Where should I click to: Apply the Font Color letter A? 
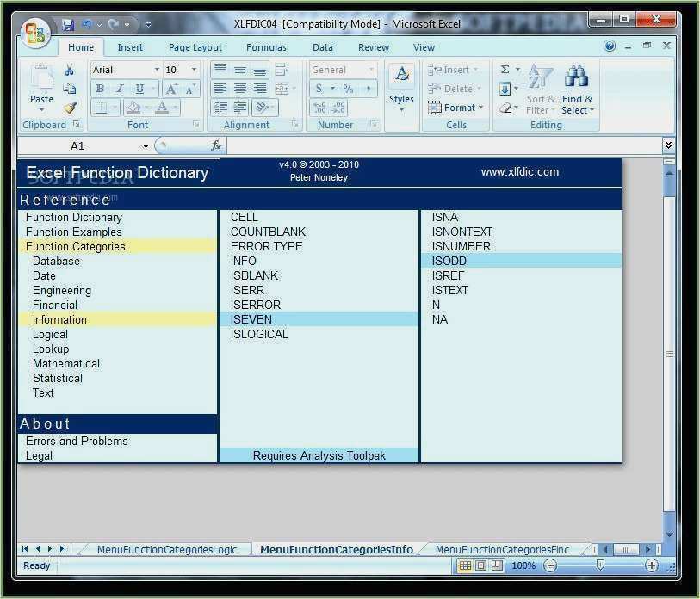pyautogui.click(x=162, y=108)
